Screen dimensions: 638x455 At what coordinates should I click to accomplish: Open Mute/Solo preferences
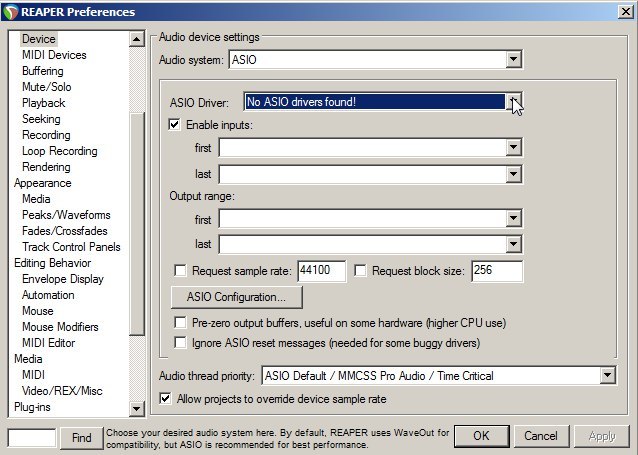click(x=47, y=87)
